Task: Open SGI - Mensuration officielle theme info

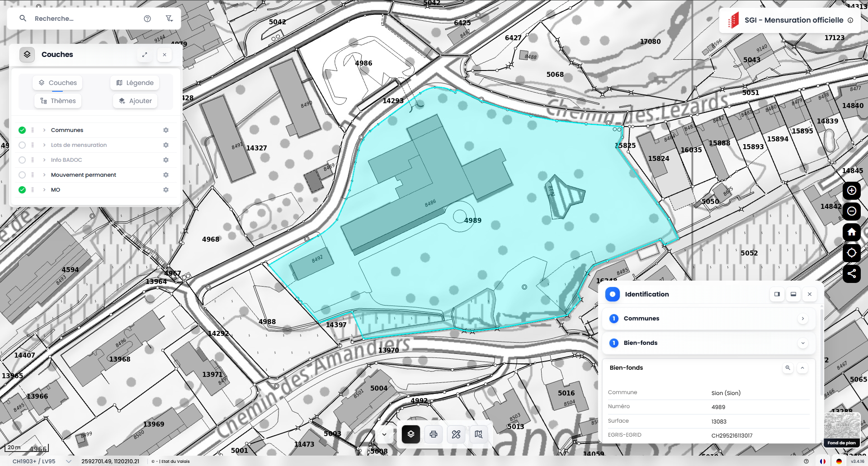Action: click(x=850, y=20)
